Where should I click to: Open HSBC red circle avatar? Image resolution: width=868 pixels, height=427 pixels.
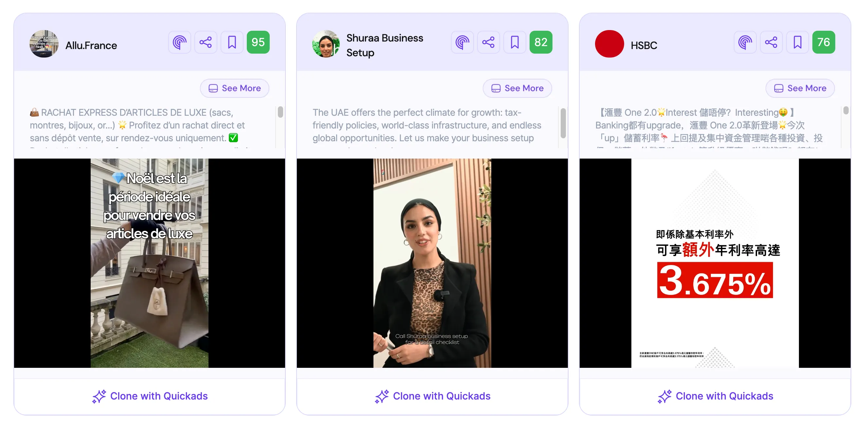pos(609,44)
